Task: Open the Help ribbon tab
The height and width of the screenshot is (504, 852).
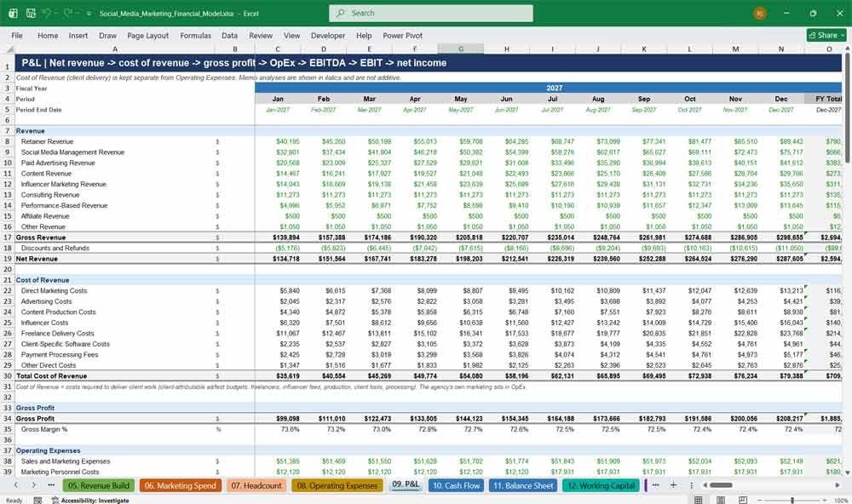Action: pyautogui.click(x=364, y=35)
